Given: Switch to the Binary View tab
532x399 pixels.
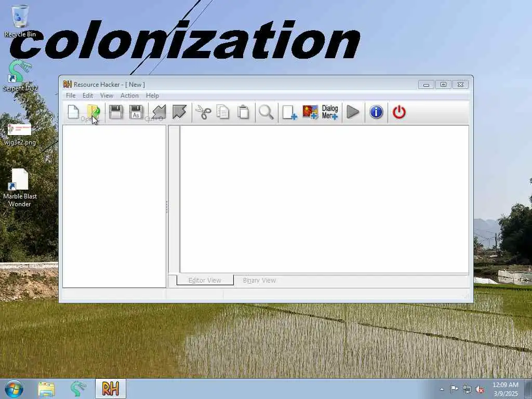Looking at the screenshot, I should pos(260,280).
